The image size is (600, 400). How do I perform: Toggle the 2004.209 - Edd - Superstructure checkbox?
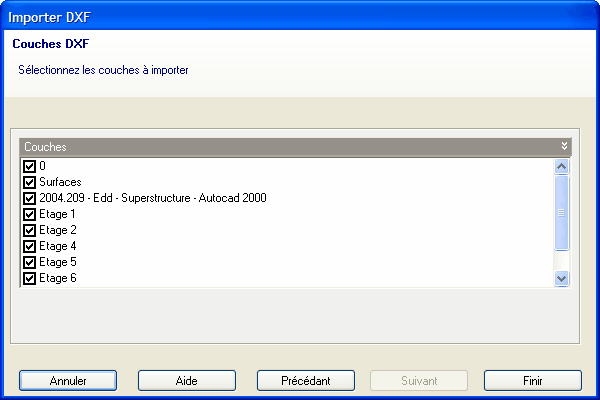tap(29, 198)
